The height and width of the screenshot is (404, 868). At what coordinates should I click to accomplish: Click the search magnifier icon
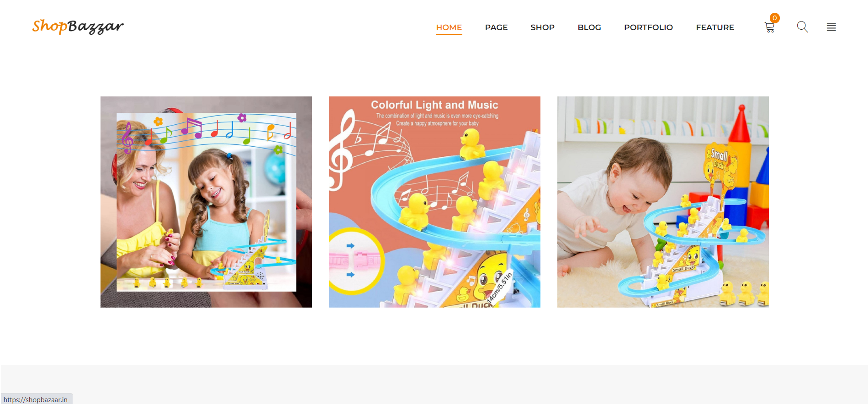[802, 27]
